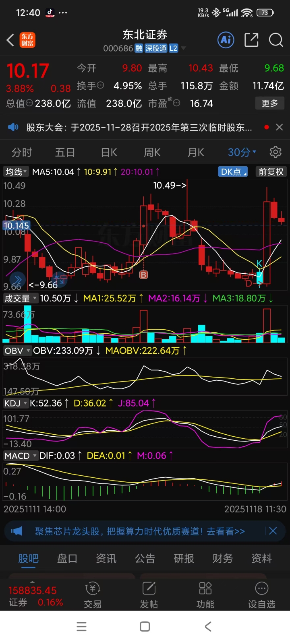
Task: Tap the 总值 info icon
Action: [x=29, y=103]
